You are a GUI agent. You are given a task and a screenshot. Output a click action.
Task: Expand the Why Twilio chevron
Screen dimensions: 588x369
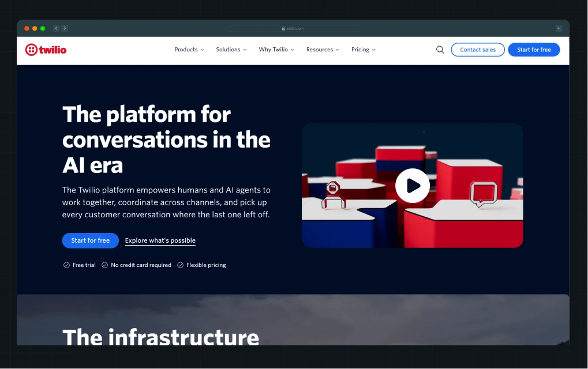click(x=293, y=50)
